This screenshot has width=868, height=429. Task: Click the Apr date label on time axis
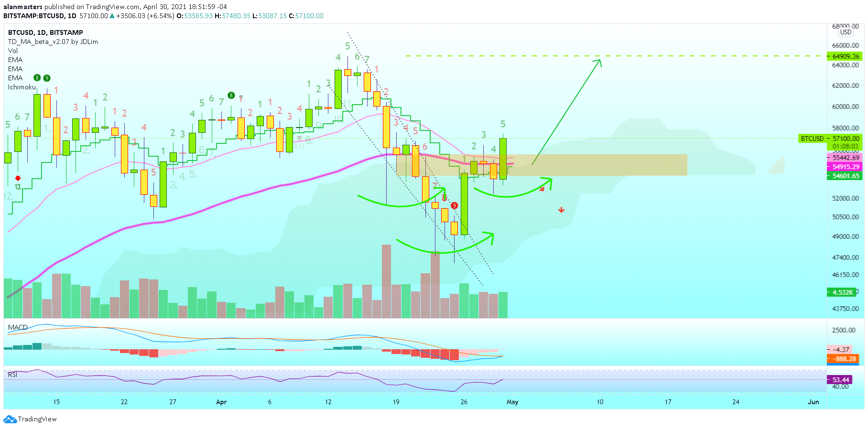click(x=221, y=402)
